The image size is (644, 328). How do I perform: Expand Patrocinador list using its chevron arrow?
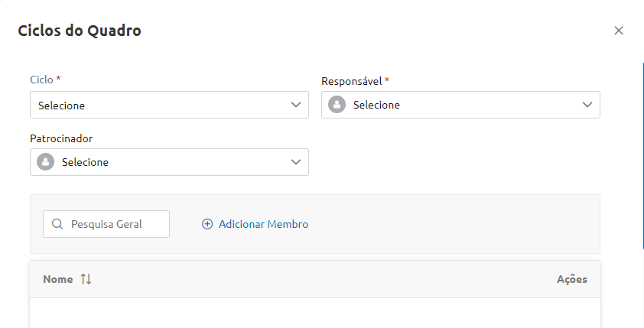[x=296, y=162]
